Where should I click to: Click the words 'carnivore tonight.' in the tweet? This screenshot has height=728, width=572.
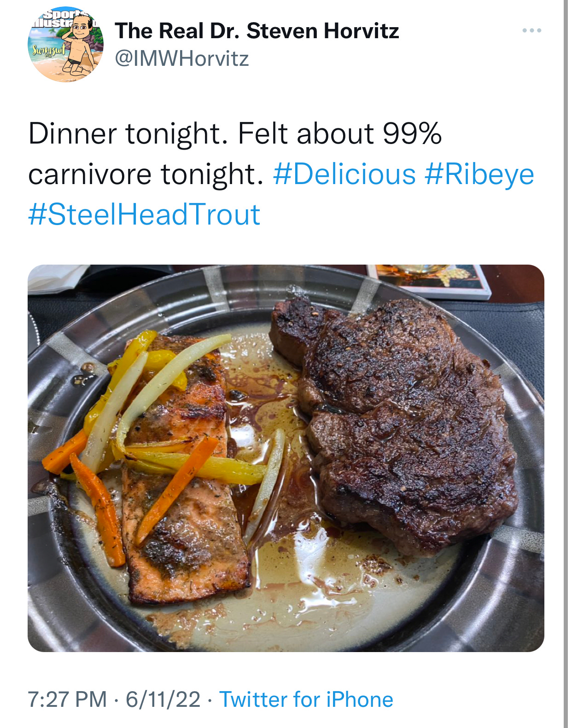coord(146,175)
